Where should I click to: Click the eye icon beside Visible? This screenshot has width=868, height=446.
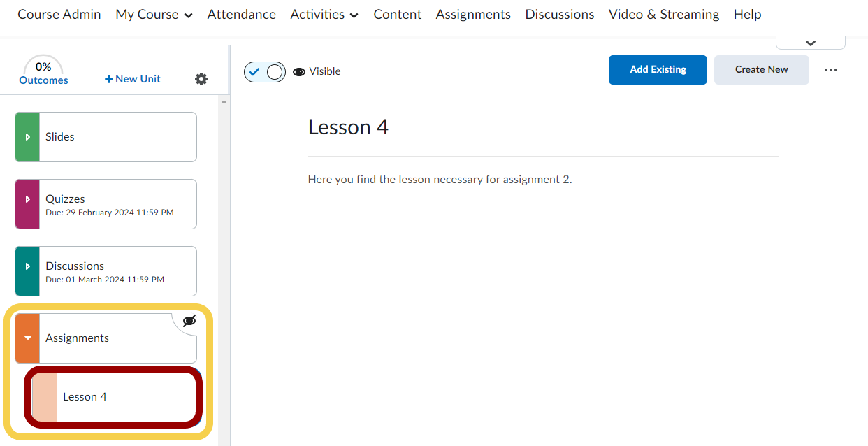point(299,71)
